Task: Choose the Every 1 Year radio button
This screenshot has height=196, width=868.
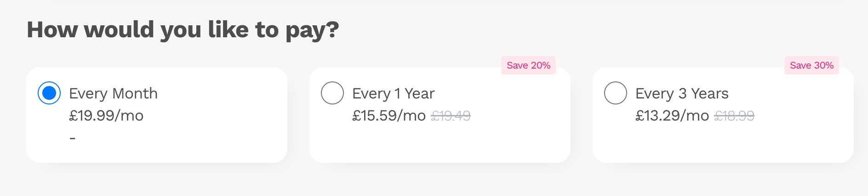Action: click(x=332, y=93)
